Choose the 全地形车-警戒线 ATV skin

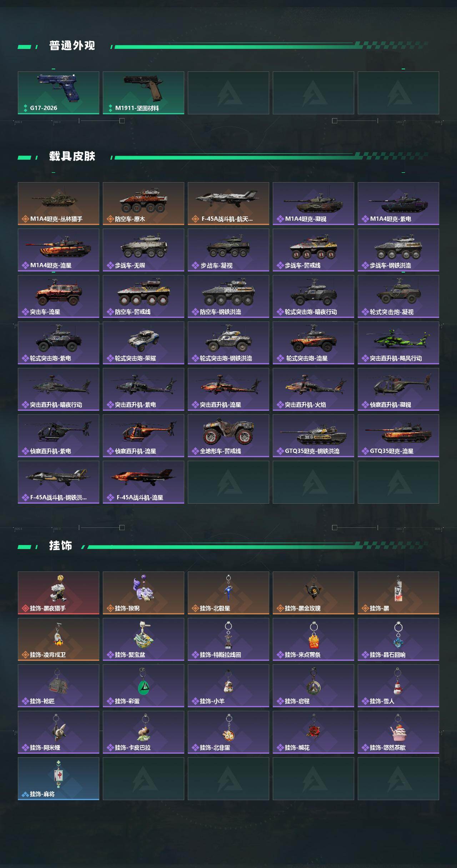pyautogui.click(x=228, y=436)
